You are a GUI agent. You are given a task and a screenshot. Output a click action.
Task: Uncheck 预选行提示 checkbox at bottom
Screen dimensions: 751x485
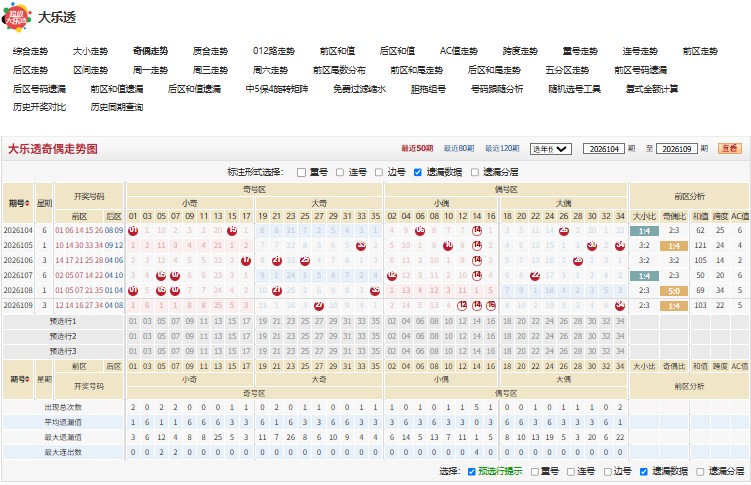click(x=471, y=472)
